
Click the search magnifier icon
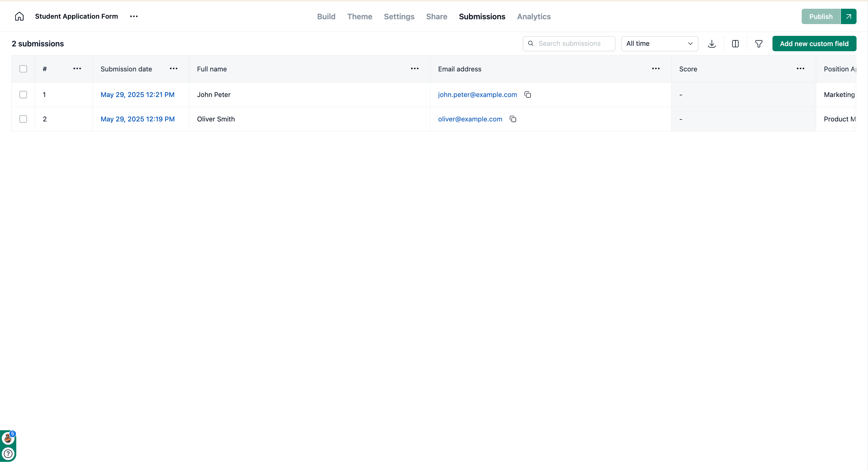pyautogui.click(x=531, y=43)
